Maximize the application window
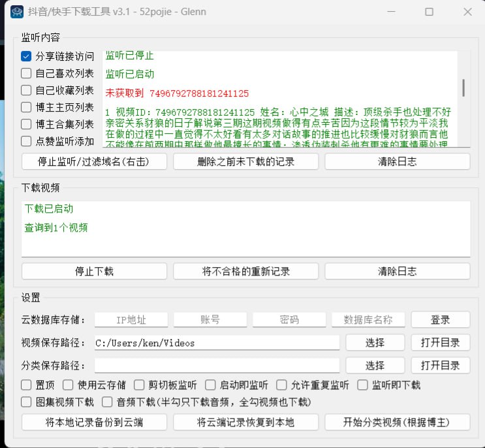 (429, 12)
